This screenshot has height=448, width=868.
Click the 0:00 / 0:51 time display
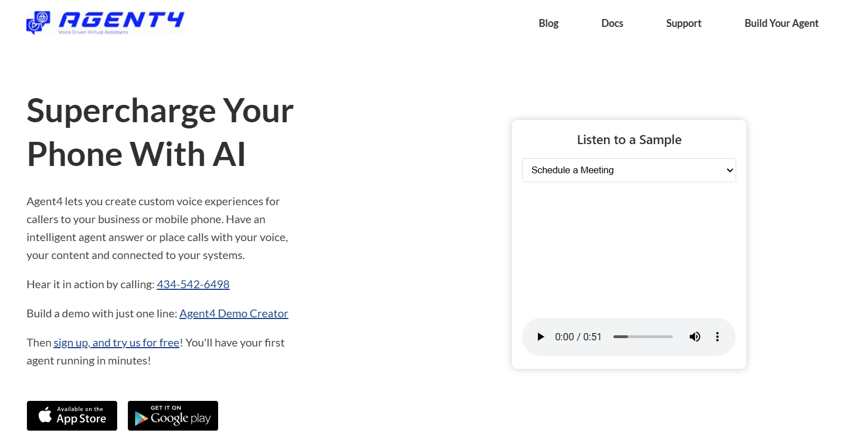(x=578, y=337)
